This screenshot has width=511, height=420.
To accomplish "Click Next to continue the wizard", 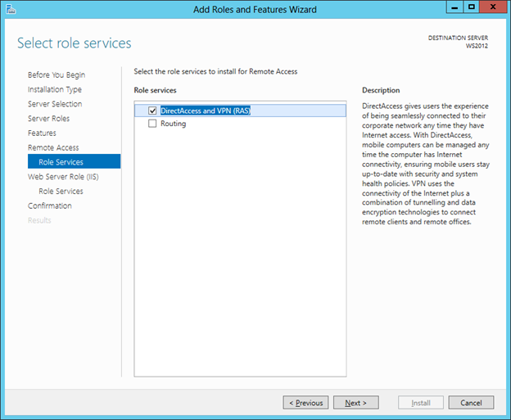I will [356, 403].
